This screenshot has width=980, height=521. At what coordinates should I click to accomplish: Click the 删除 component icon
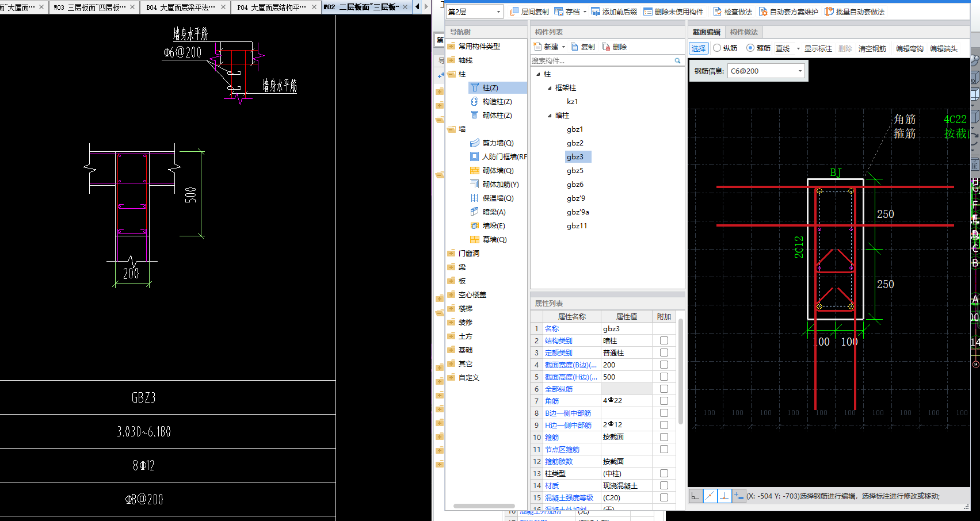[606, 47]
